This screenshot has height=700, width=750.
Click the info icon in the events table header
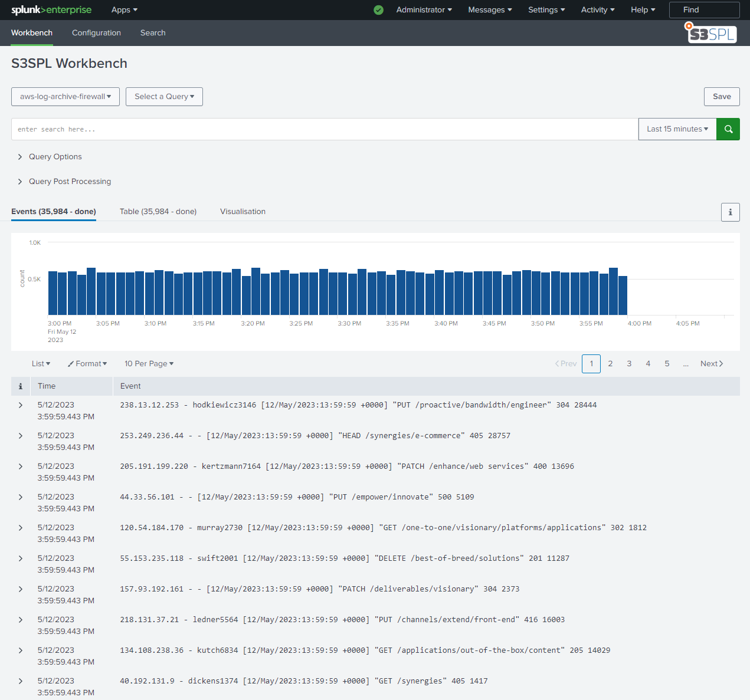20,386
